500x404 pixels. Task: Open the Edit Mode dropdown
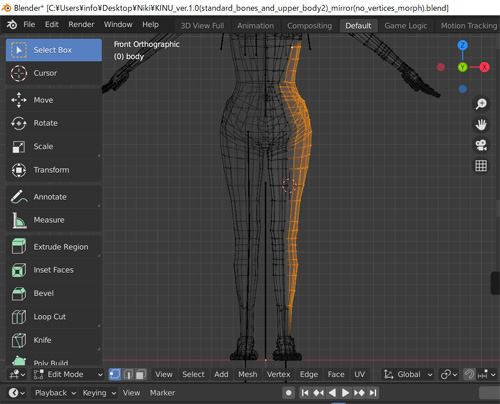click(x=68, y=375)
